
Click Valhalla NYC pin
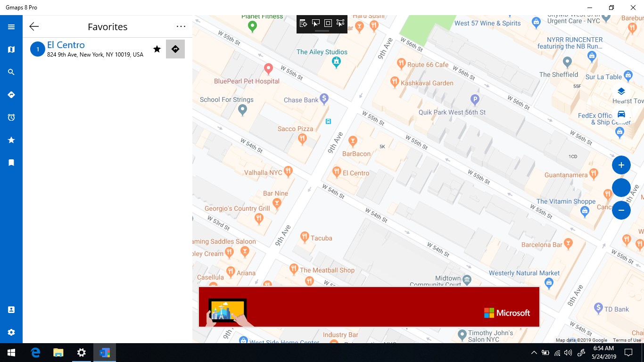pyautogui.click(x=289, y=172)
